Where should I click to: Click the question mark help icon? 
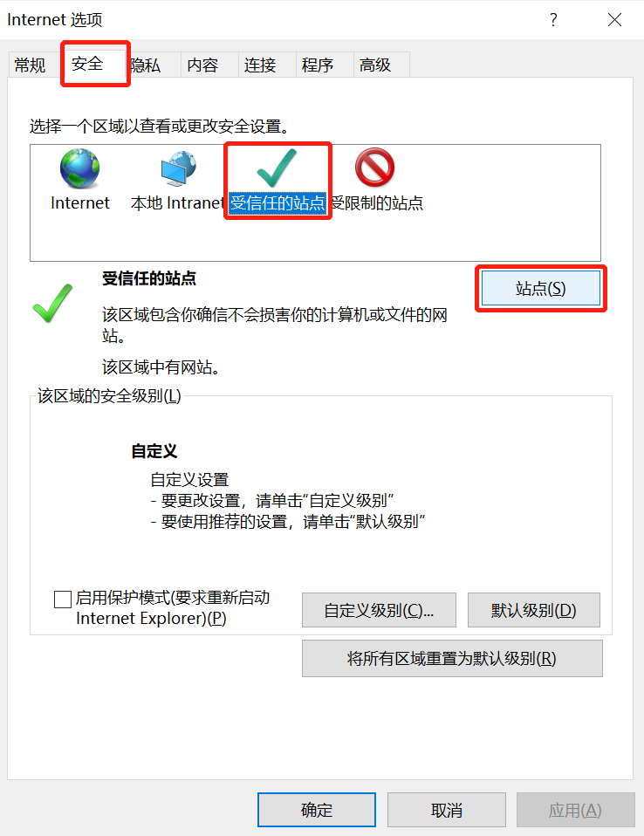[553, 20]
